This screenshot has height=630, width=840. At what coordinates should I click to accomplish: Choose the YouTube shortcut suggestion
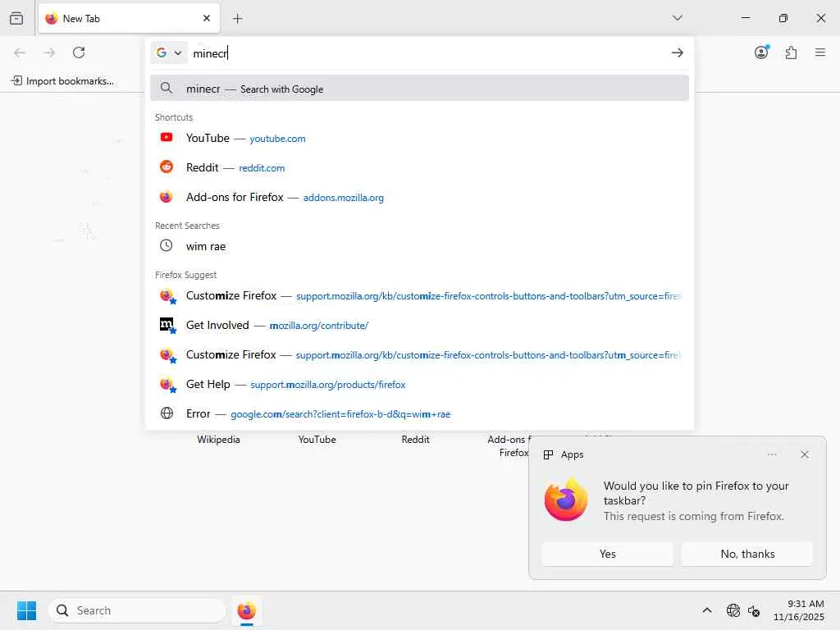pos(419,138)
